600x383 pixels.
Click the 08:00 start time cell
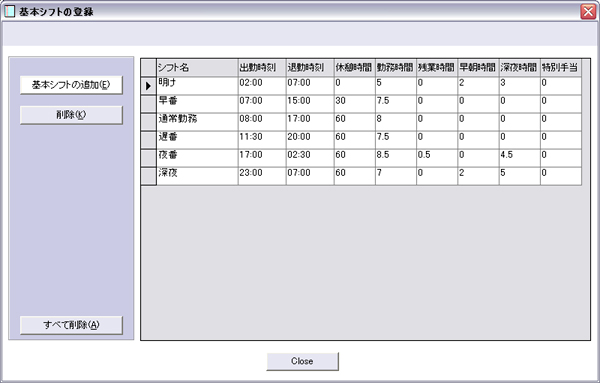262,122
